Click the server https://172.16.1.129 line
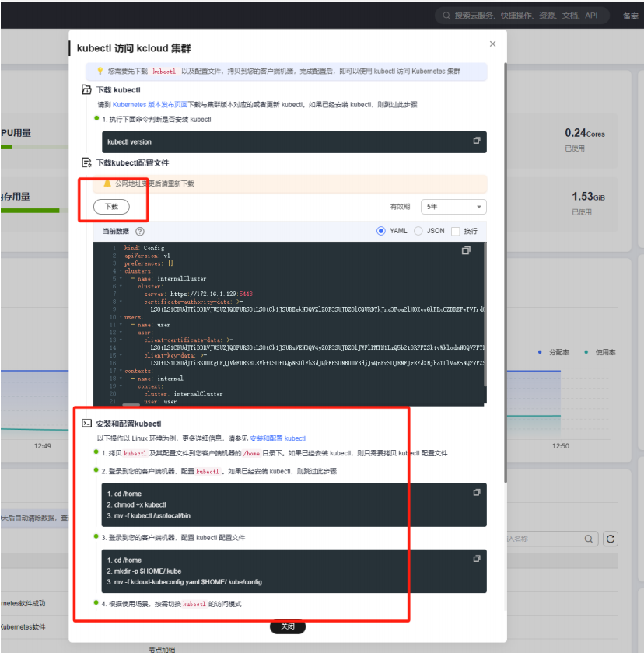The image size is (644, 656). [198, 294]
